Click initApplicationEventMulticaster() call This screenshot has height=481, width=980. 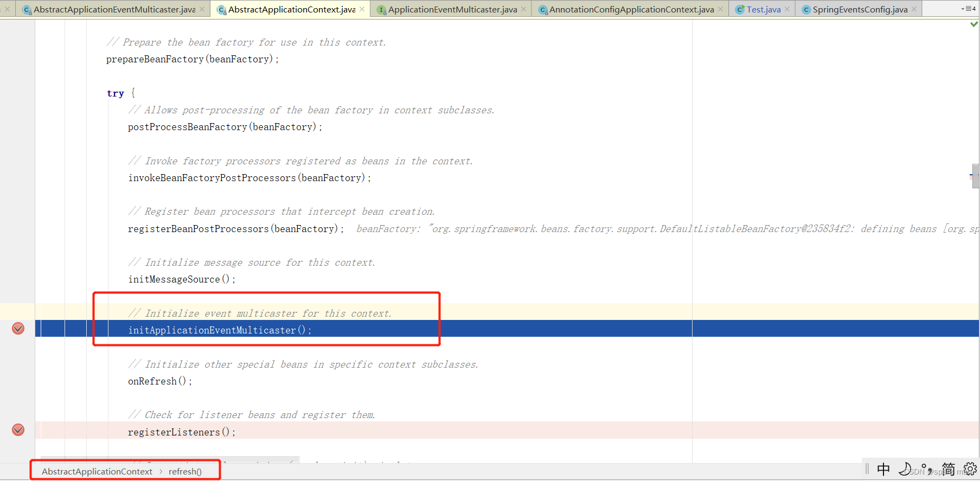tap(220, 330)
